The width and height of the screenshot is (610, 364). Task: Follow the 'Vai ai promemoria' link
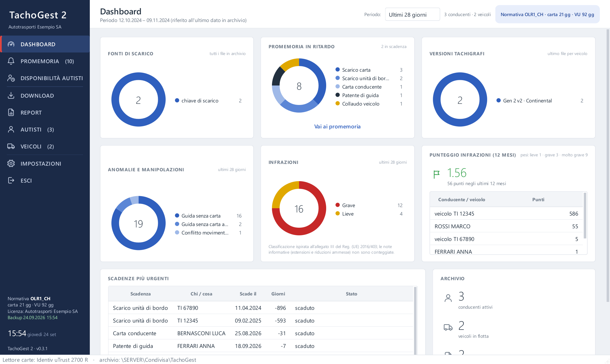click(337, 126)
